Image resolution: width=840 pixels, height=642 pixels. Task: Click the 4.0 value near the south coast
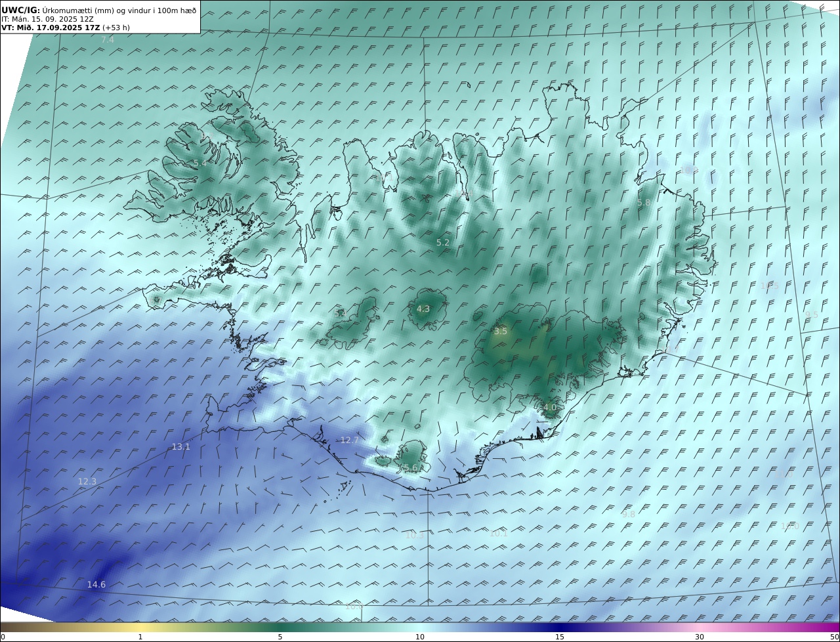(x=550, y=408)
